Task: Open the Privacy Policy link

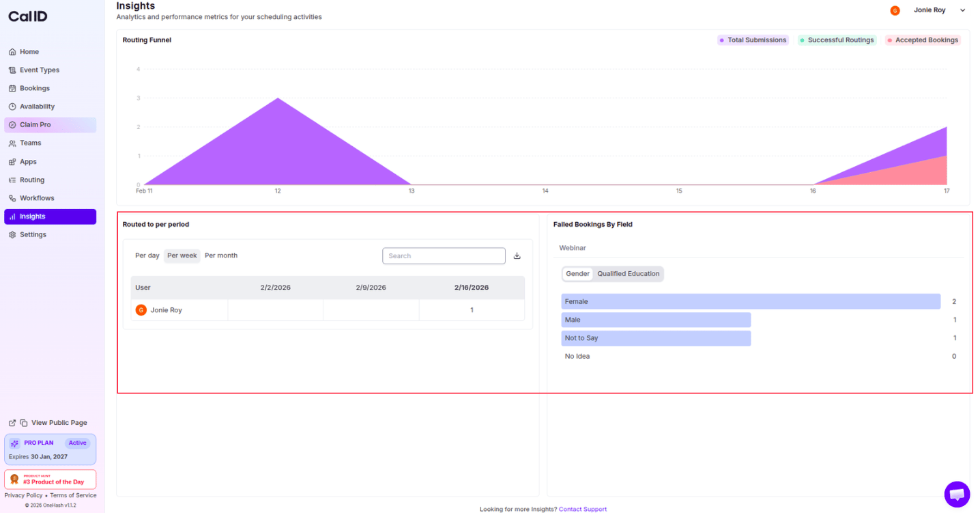Action: pos(23,495)
